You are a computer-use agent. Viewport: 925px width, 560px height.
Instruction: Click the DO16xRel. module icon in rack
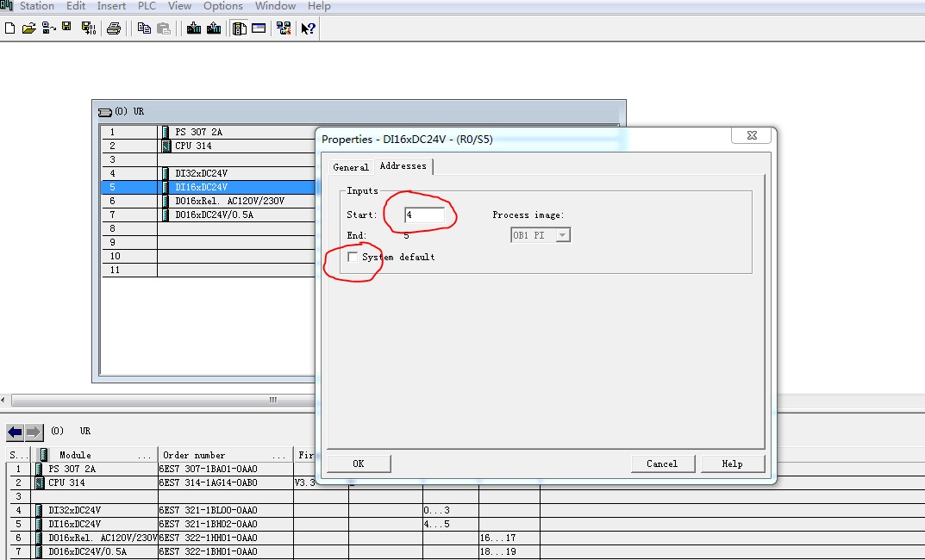click(x=166, y=201)
